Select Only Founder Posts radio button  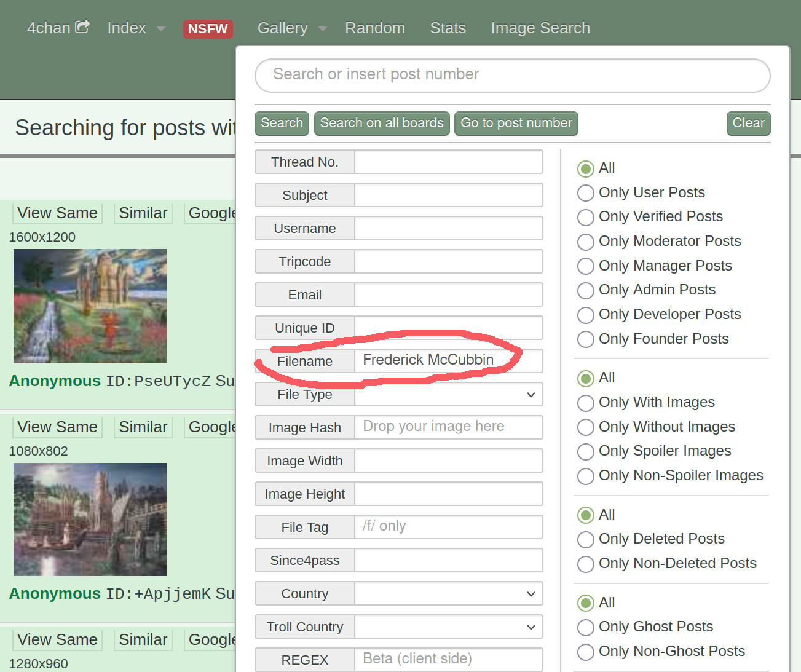[586, 339]
